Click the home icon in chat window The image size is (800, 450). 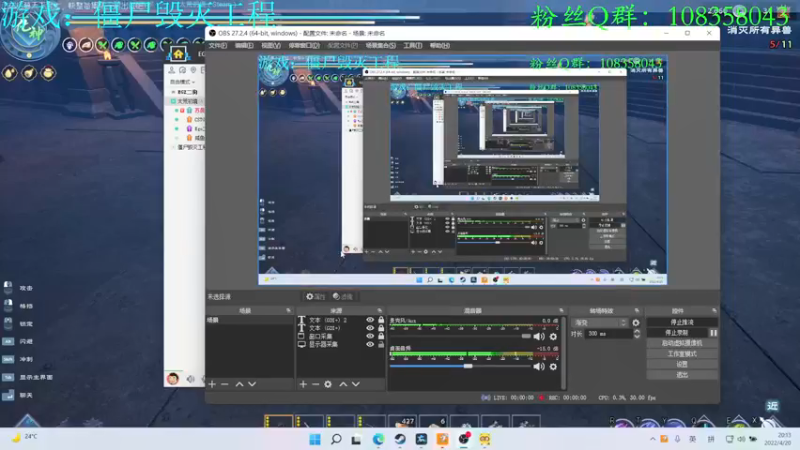click(178, 54)
